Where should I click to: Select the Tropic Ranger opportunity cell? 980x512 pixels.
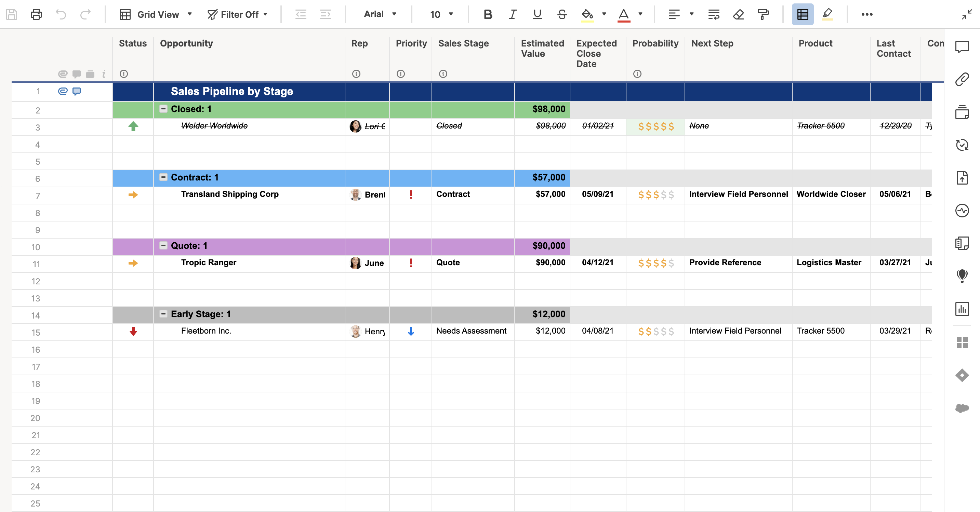tap(209, 262)
